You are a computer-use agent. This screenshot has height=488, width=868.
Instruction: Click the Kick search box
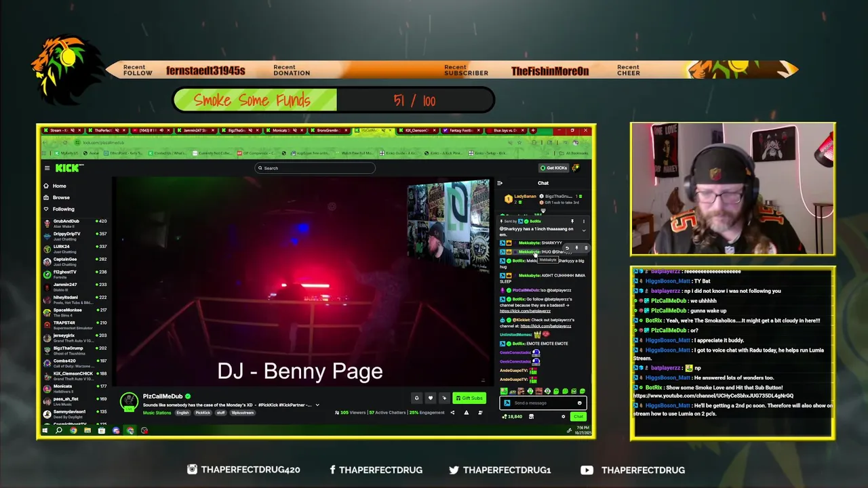click(x=315, y=168)
